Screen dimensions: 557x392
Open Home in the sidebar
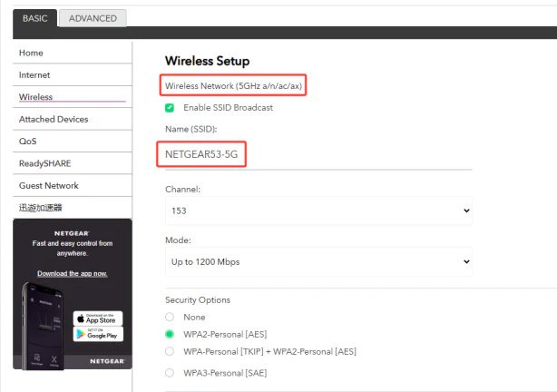[x=73, y=53]
